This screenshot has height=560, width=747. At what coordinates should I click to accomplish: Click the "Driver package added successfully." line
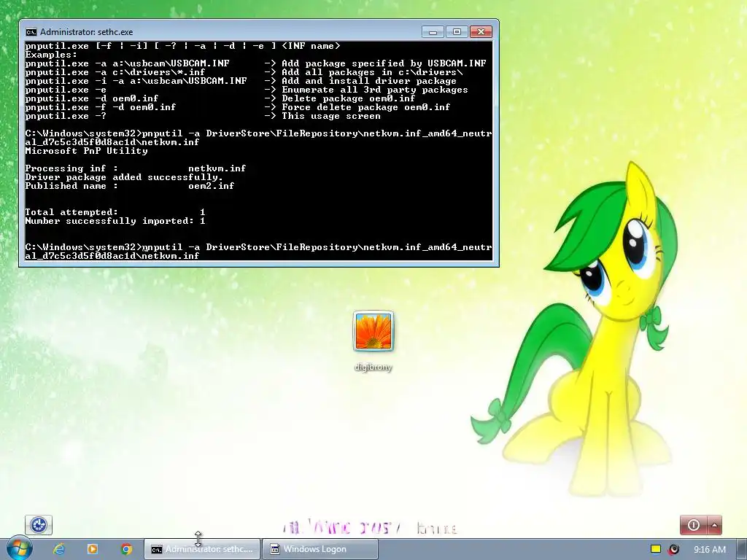124,177
